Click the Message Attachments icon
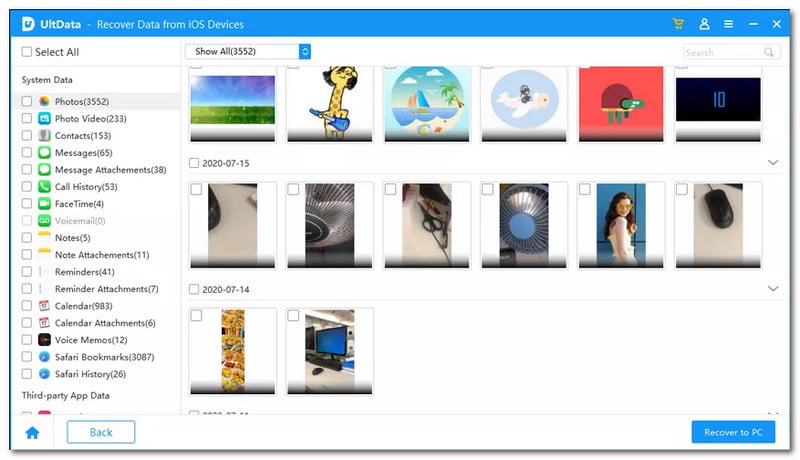800x460 pixels. (x=44, y=169)
